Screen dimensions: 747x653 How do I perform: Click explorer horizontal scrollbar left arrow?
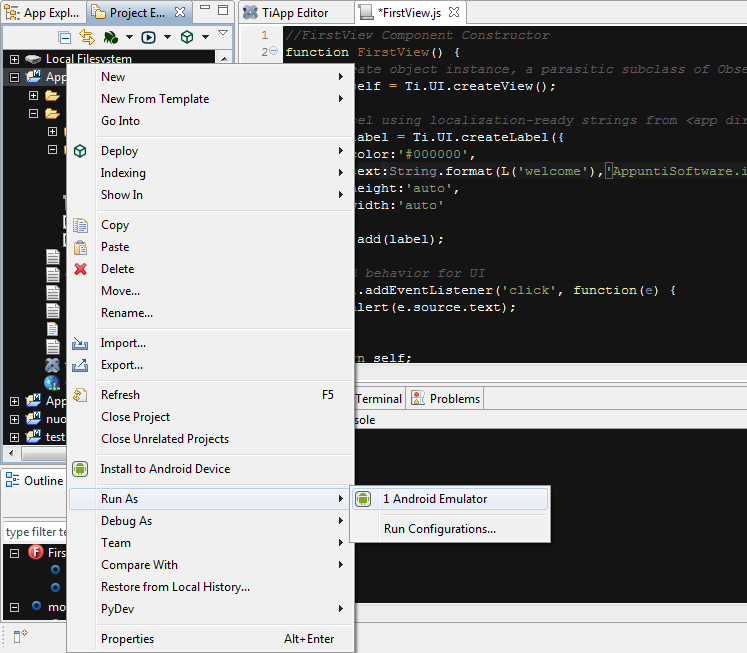coord(11,453)
